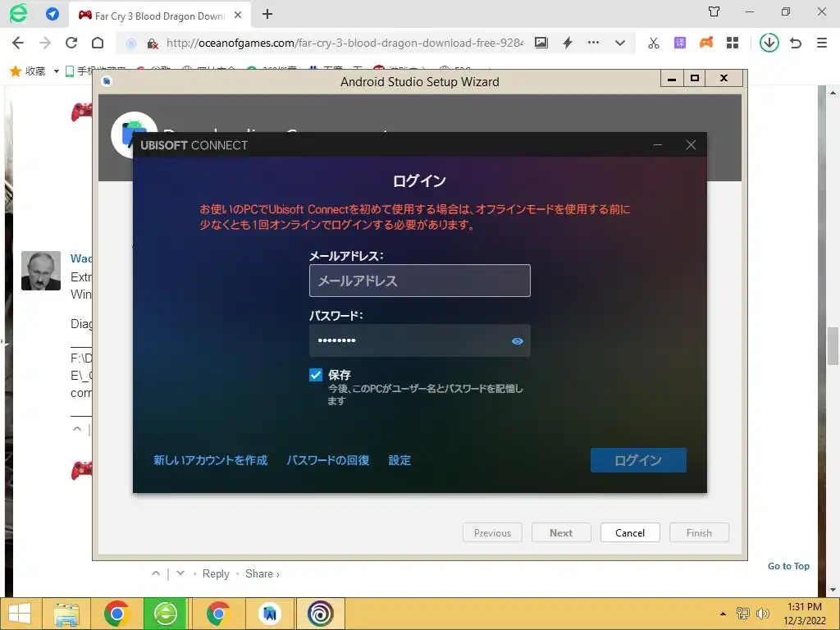Toggle password visibility eye icon
840x630 pixels.
point(517,341)
